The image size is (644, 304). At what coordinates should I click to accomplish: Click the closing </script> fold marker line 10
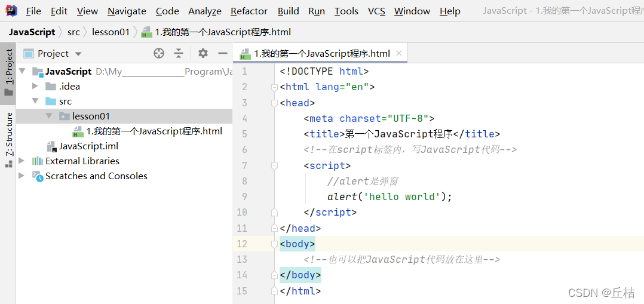click(274, 213)
